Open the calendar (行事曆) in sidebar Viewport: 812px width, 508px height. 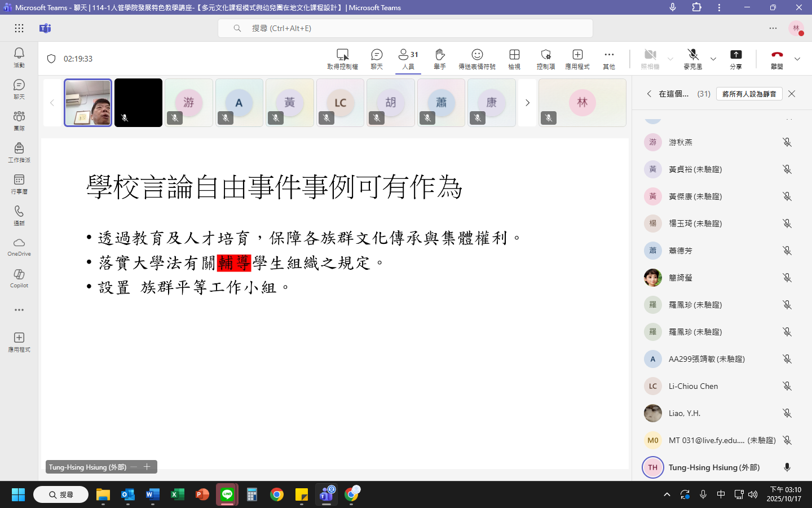click(x=19, y=183)
